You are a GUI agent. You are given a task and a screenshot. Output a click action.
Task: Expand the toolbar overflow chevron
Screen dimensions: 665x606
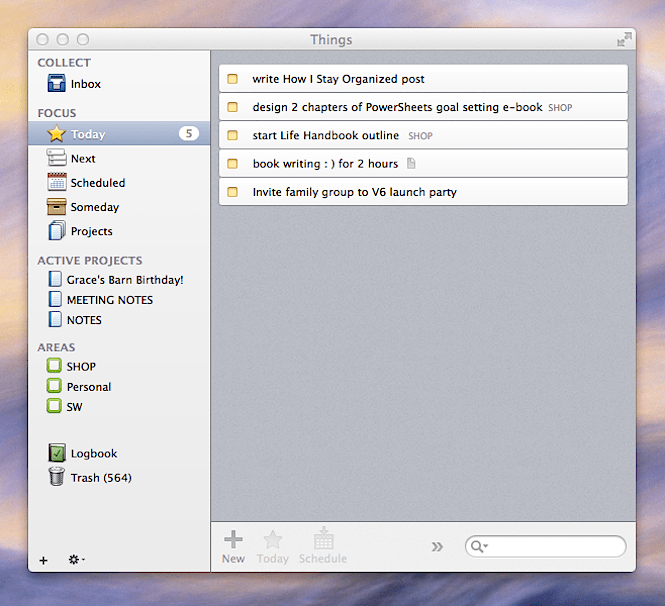click(437, 547)
